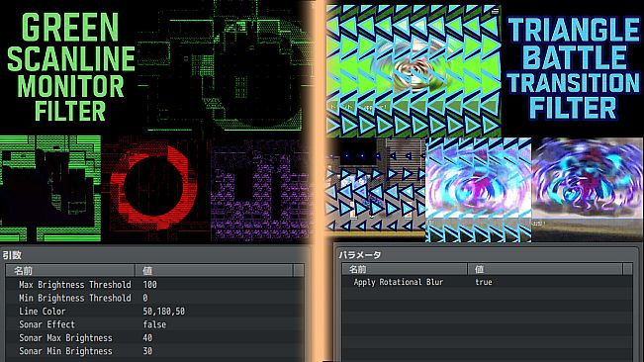The height and width of the screenshot is (362, 644).
Task: Open the purple rotational blur battle thumbnail
Action: (588, 190)
